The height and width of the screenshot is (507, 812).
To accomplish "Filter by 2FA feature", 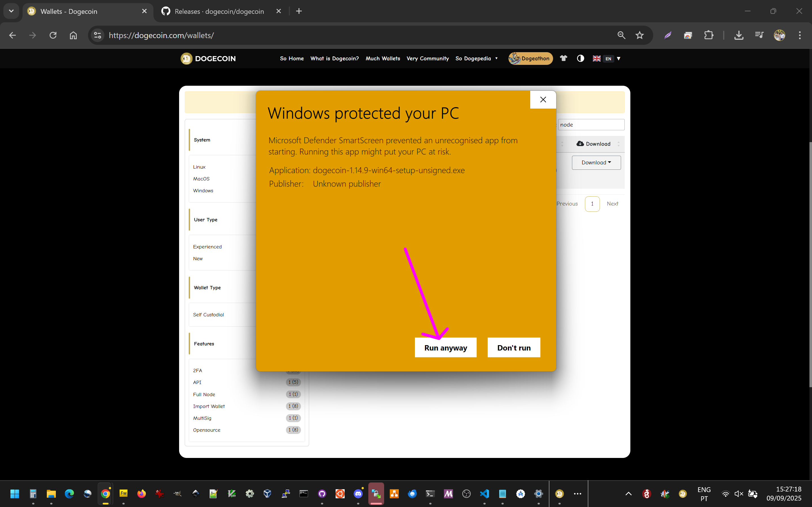I will tap(197, 371).
